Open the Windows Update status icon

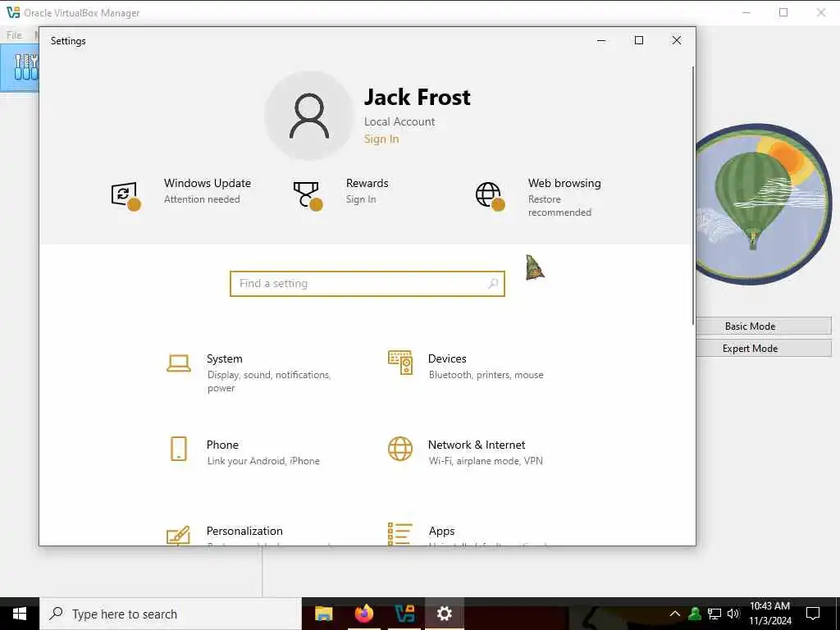pos(126,195)
